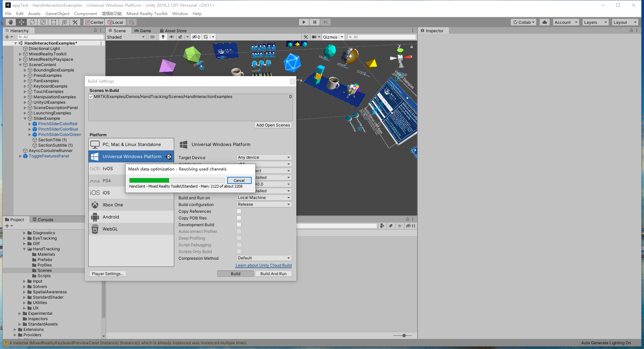Toggle Scene view lighting

[163, 37]
